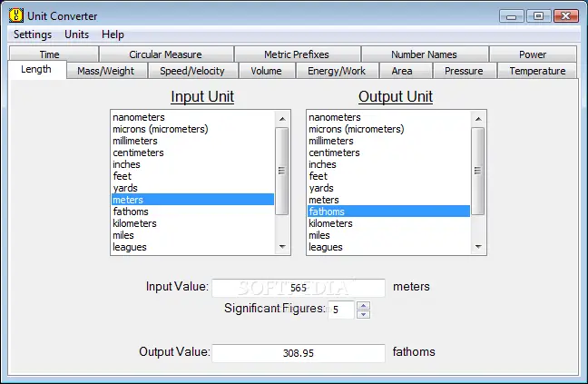This screenshot has height=384, width=588.
Task: Select fathoms in Input Unit list
Action: pyautogui.click(x=192, y=212)
